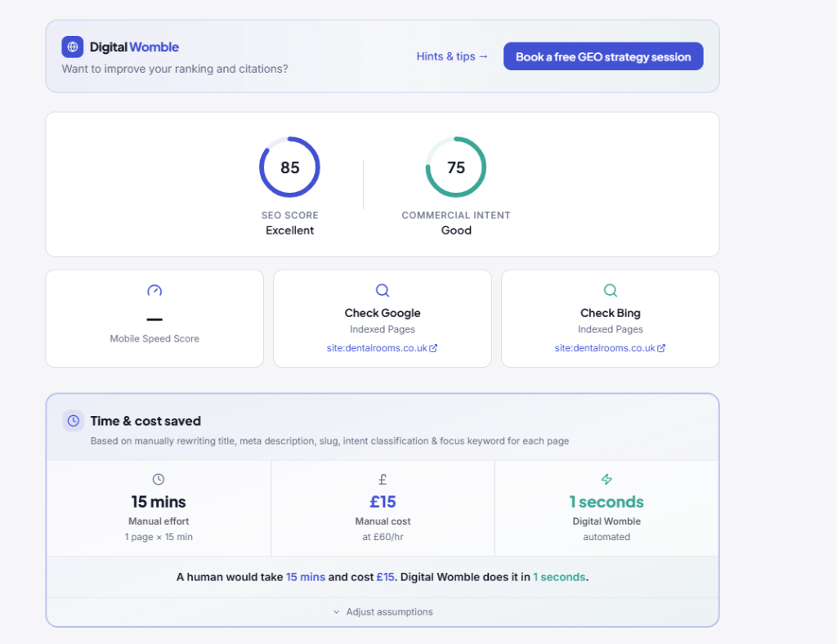This screenshot has height=644, width=837.
Task: Click external link icon in Check Google card
Action: pyautogui.click(x=433, y=348)
